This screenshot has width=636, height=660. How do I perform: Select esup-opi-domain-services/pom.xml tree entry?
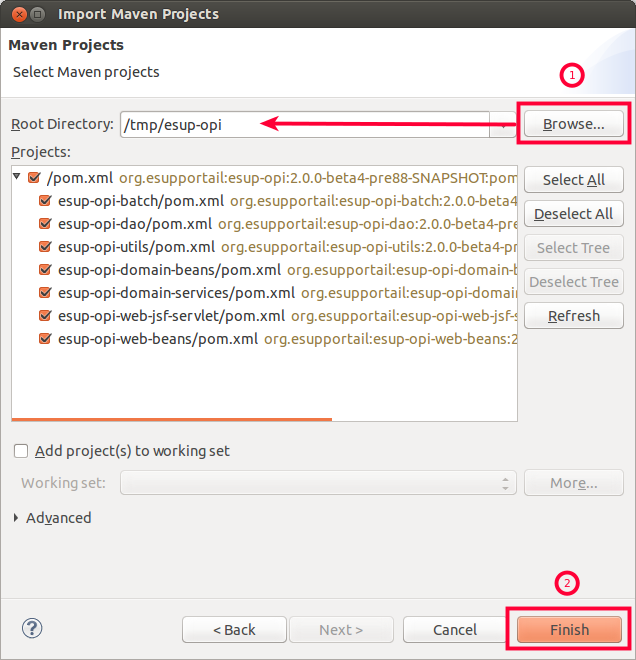(x=176, y=293)
